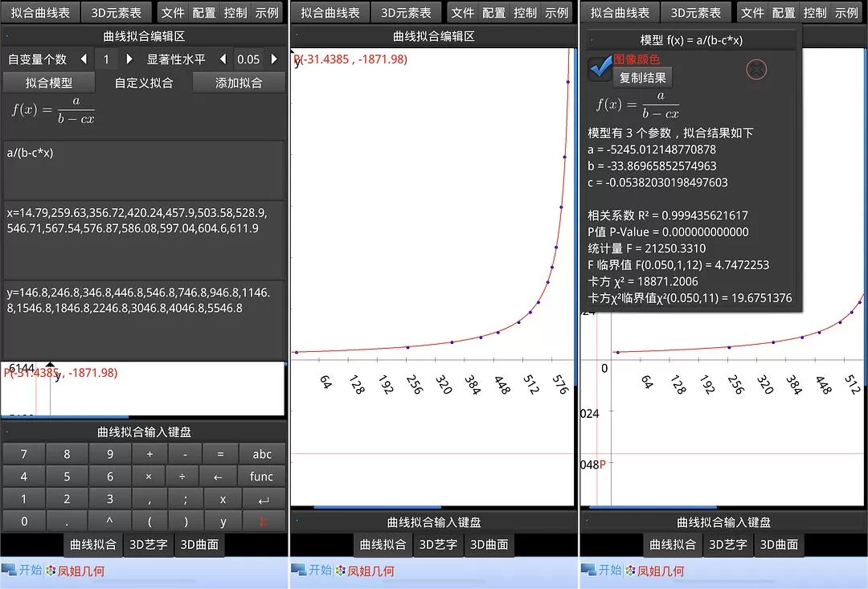Click the 添加拟合 button
This screenshot has height=589, width=868.
239,83
